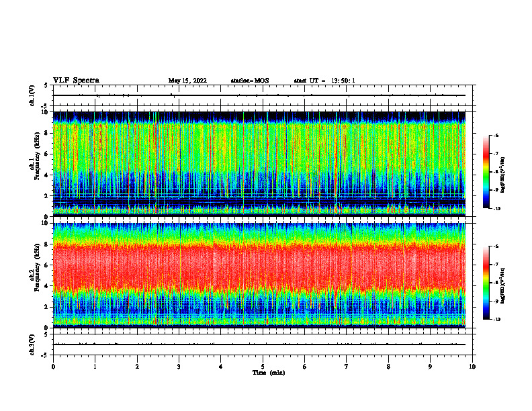Click the "7" tick on the time axis
532x411 pixels.
tap(347, 367)
